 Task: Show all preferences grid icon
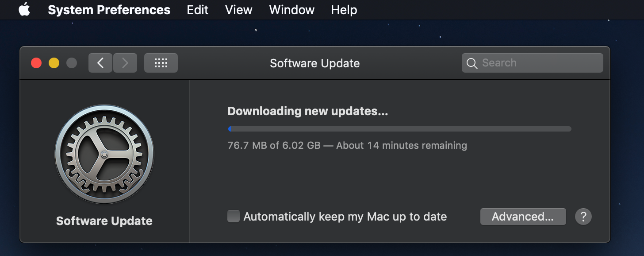(161, 63)
